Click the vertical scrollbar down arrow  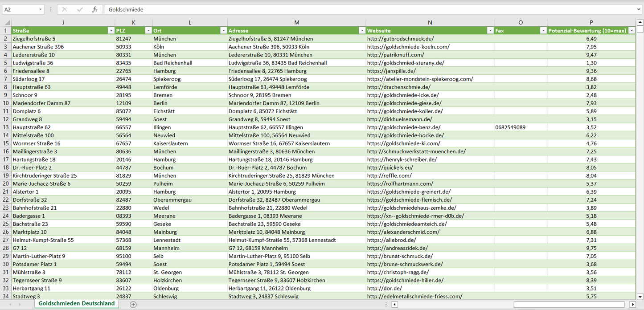pyautogui.click(x=640, y=296)
